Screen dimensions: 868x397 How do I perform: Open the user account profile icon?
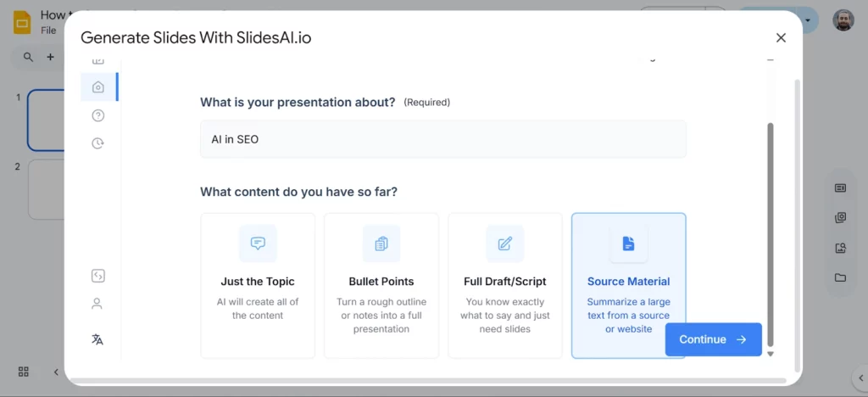(x=97, y=304)
